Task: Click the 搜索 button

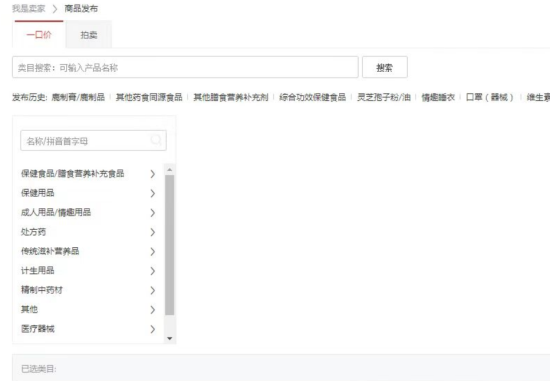Action: coord(385,67)
